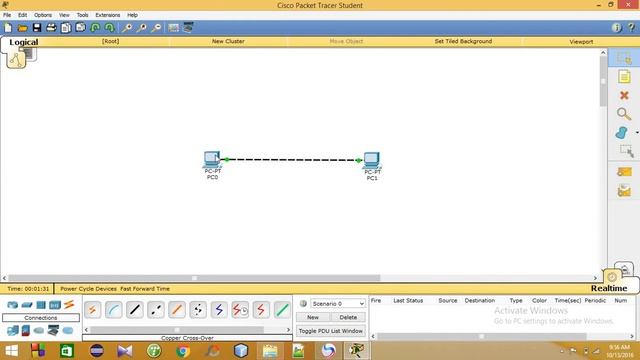Open the question mark help icon
This screenshot has height=360, width=640.
[631, 27]
